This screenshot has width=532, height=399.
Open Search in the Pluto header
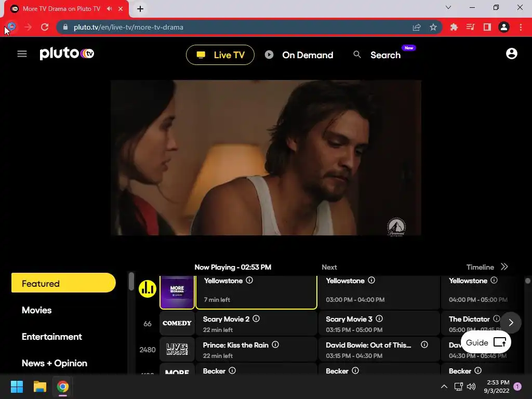pos(377,55)
